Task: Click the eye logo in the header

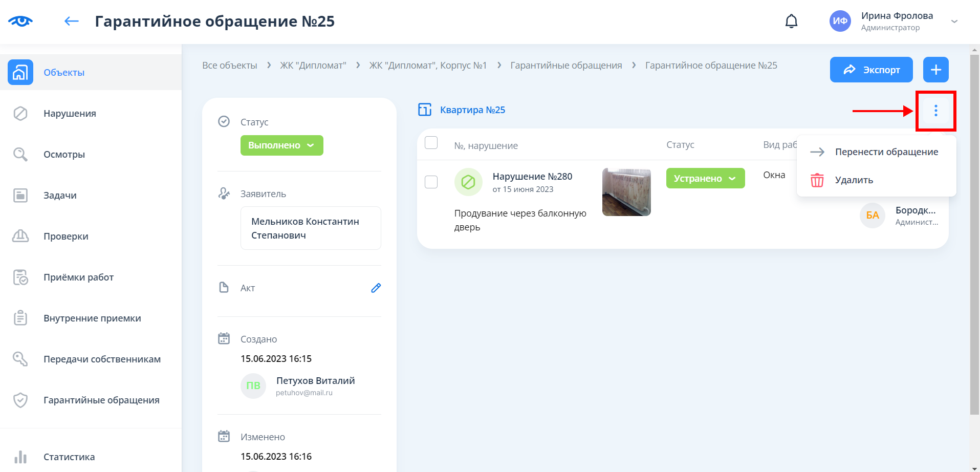Action: pyautogui.click(x=20, y=21)
